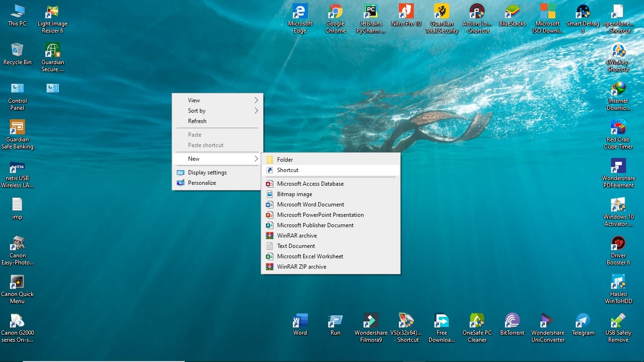This screenshot has width=644, height=362.
Task: Expand the View submenu in context menu
Action: 217,100
